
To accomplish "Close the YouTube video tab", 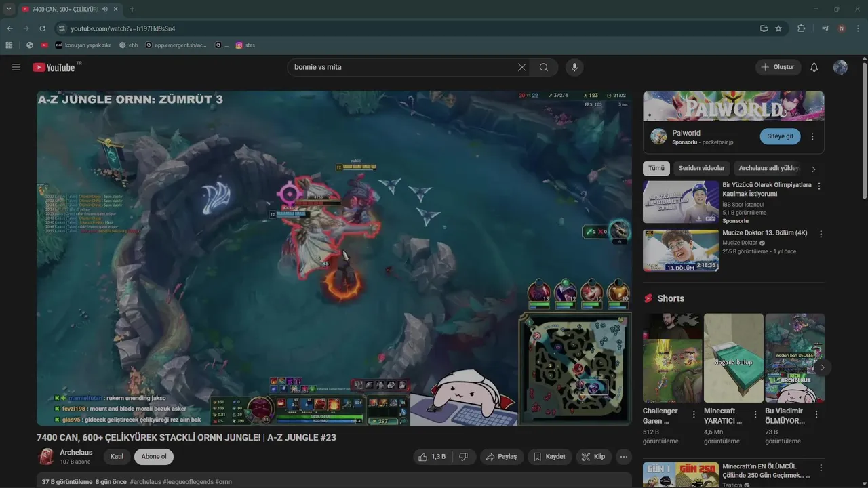I will [116, 9].
